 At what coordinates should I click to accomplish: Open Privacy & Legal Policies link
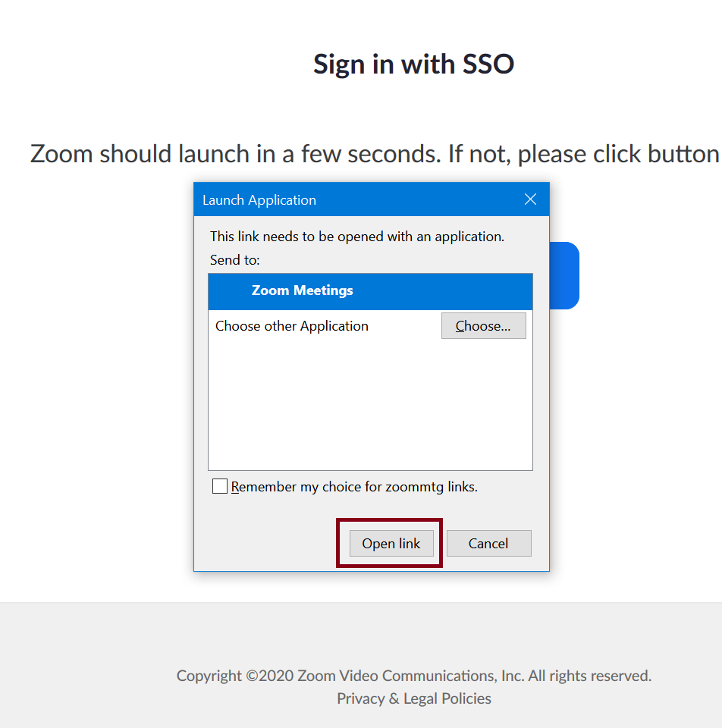pos(413,698)
